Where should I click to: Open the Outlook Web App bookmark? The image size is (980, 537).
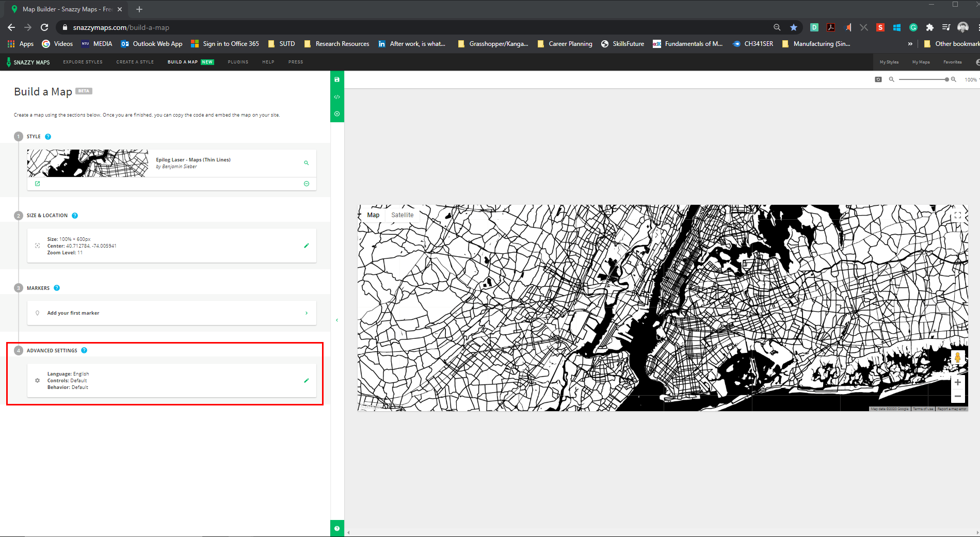tap(152, 44)
